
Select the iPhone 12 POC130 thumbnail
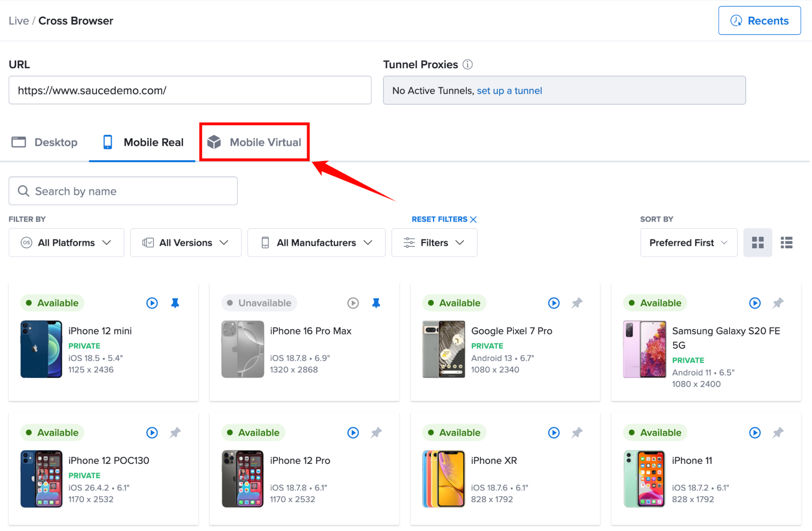coord(41,479)
